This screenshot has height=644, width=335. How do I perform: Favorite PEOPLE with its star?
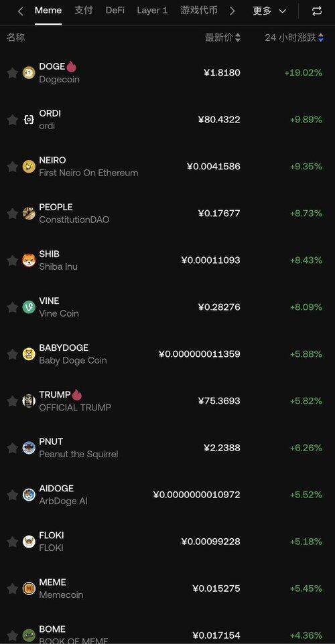tap(12, 213)
